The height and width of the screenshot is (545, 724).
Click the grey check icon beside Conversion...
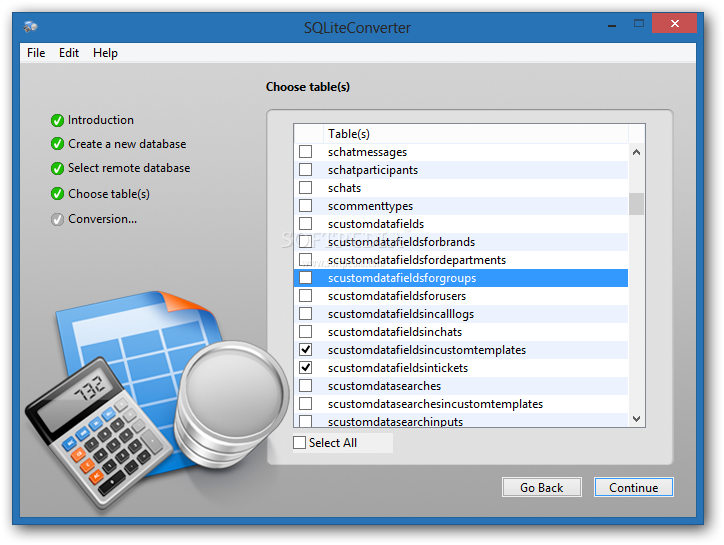pyautogui.click(x=57, y=219)
